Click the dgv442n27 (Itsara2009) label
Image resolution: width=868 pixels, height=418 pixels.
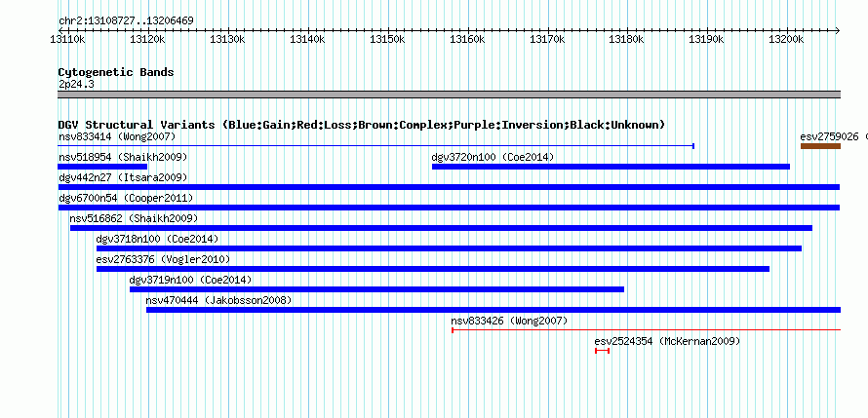point(123,177)
